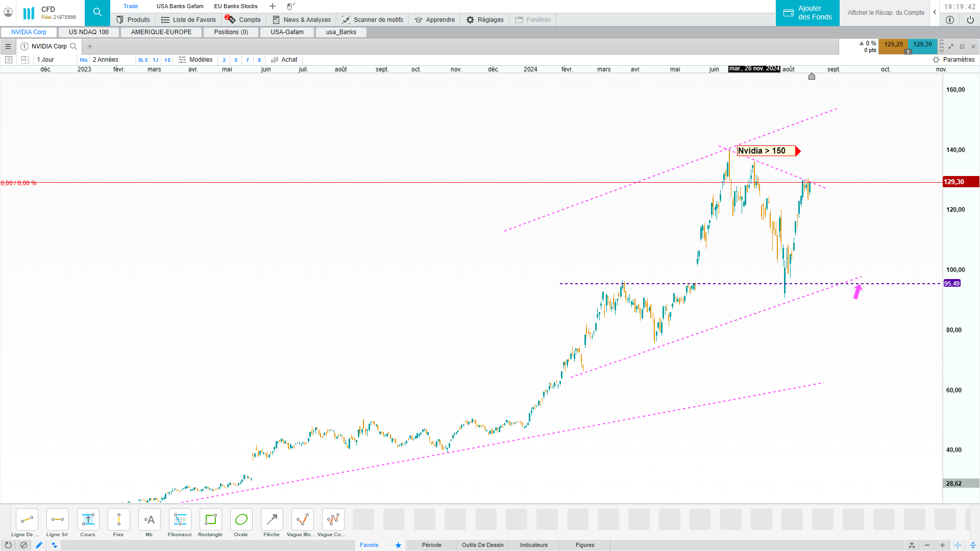980x551 pixels.
Task: Select the Fibonacci drawing tool
Action: click(x=180, y=519)
